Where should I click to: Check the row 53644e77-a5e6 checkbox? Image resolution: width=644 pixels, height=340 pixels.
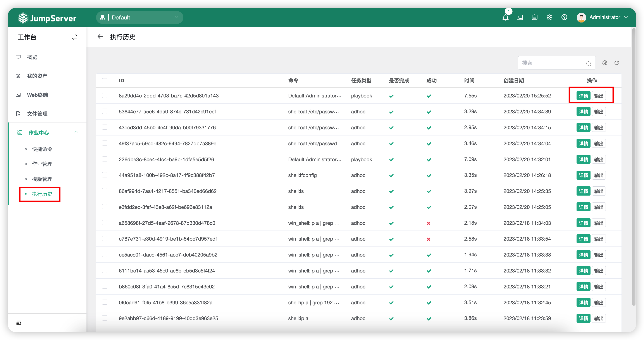105,111
